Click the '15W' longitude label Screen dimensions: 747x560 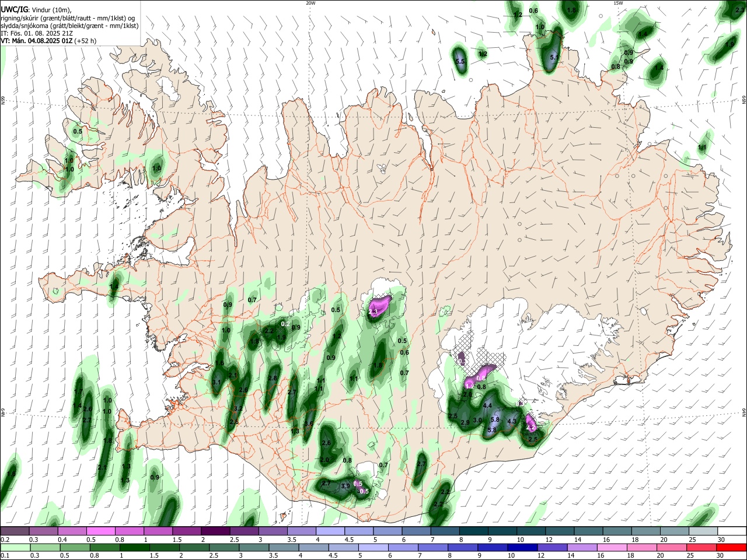coord(618,3)
